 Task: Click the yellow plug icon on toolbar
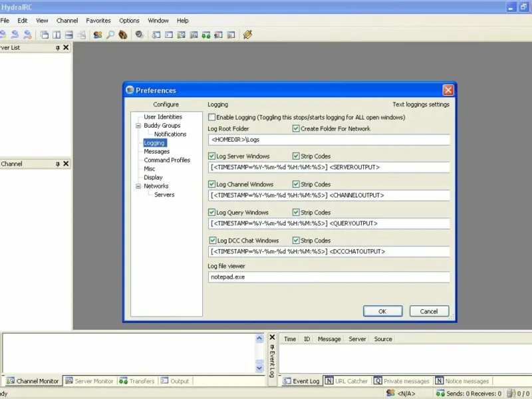247,35
